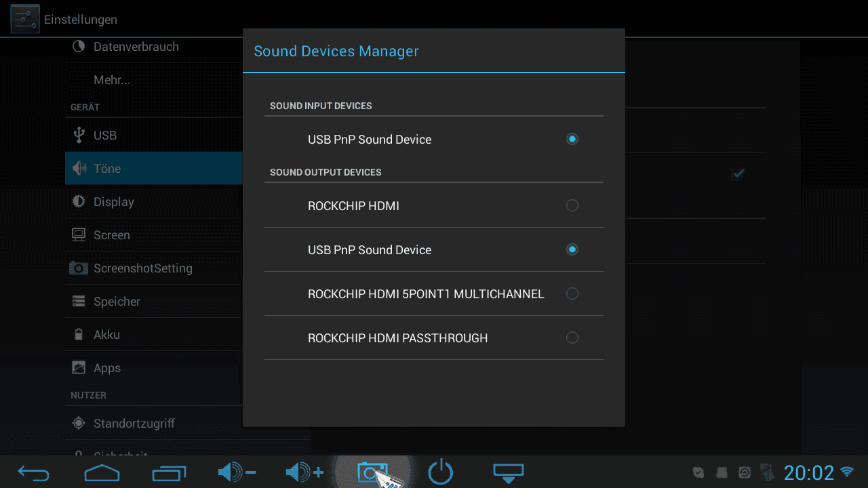Image resolution: width=868 pixels, height=488 pixels.
Task: Lower volume with the speaker minus icon
Action: (x=236, y=472)
